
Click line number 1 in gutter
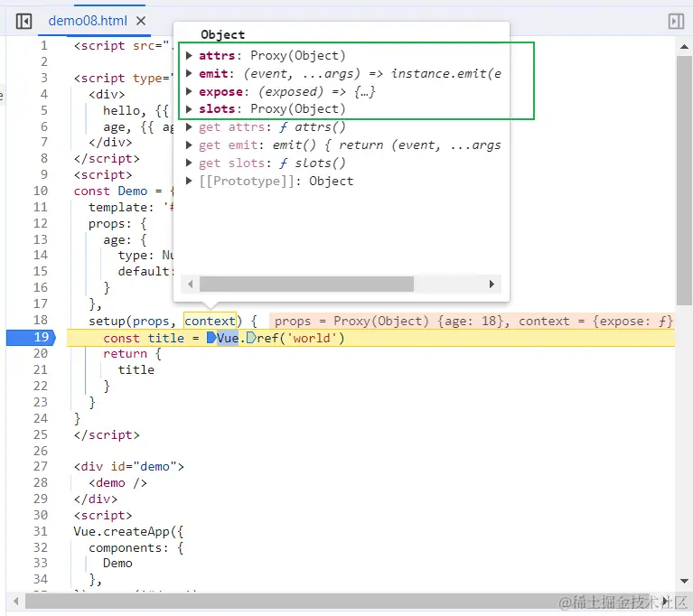pyautogui.click(x=43, y=45)
